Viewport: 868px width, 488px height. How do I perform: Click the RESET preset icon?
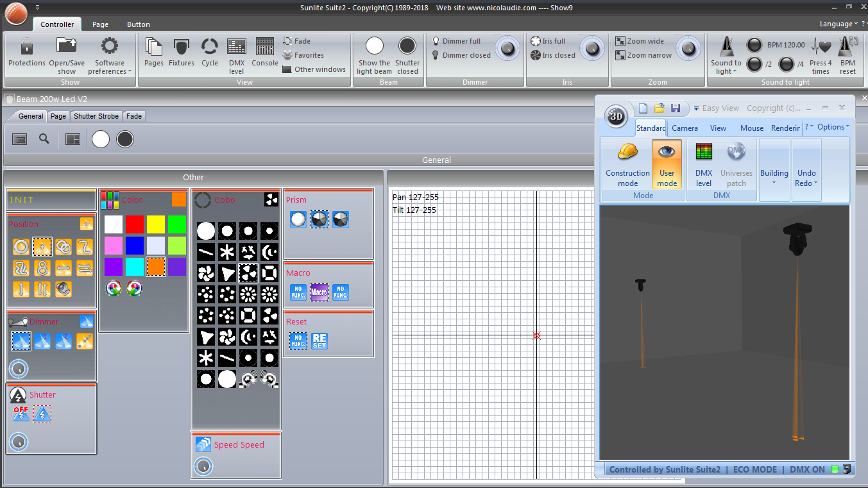pos(319,341)
